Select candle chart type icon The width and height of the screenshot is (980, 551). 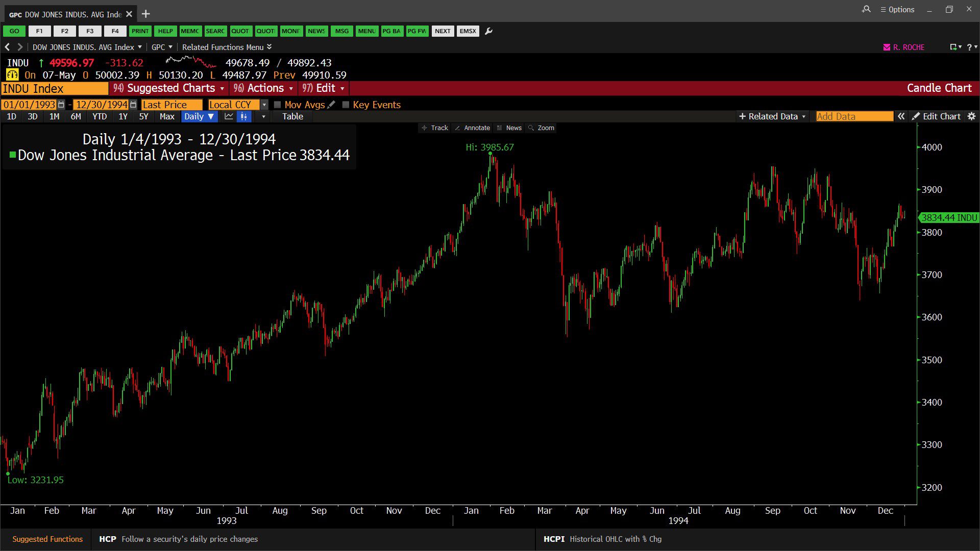click(244, 116)
